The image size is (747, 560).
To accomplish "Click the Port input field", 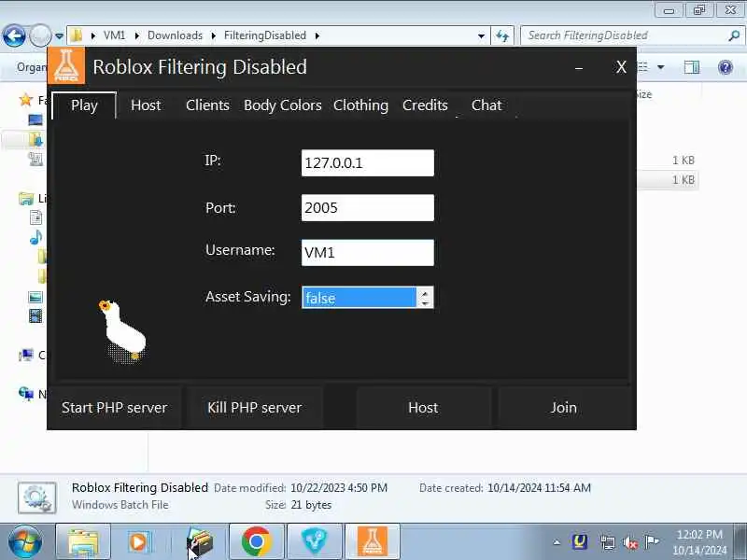I will (367, 207).
